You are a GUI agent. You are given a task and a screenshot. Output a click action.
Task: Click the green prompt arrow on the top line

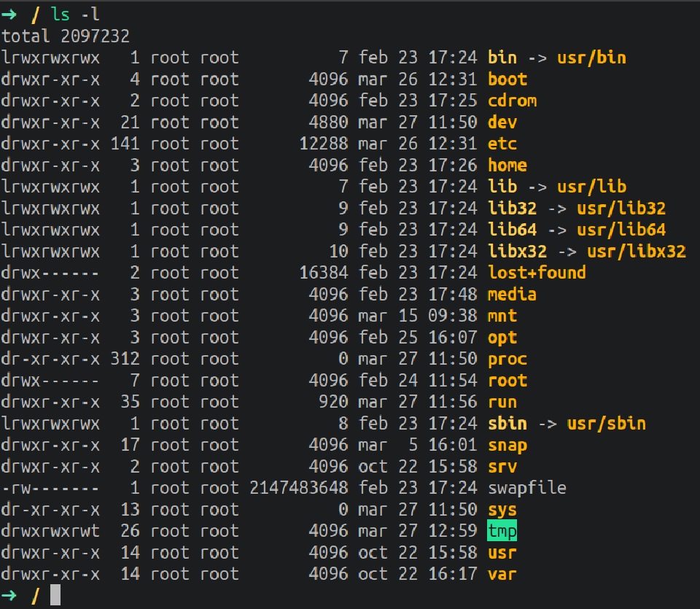coord(9,13)
